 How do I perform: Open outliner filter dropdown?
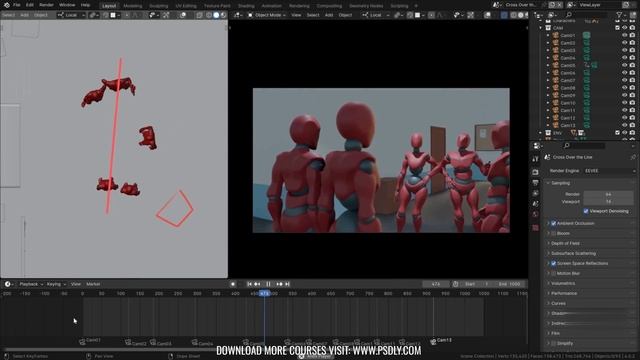point(621,15)
